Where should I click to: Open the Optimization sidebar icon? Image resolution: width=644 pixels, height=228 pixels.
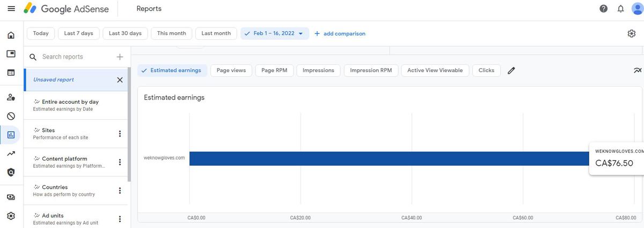[x=11, y=153]
